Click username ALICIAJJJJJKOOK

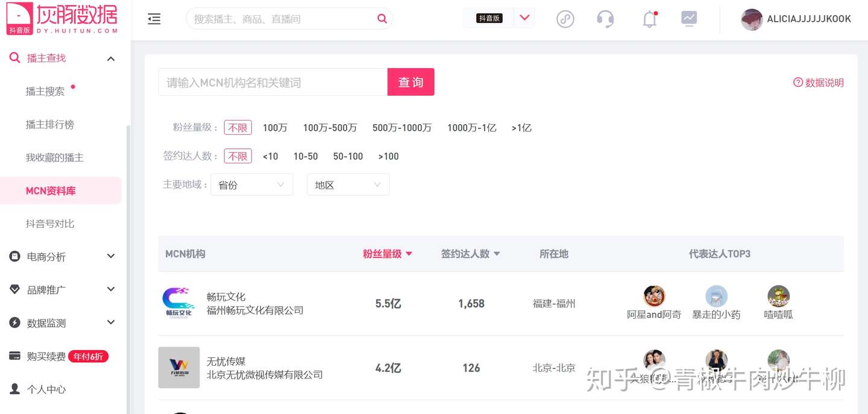click(809, 19)
